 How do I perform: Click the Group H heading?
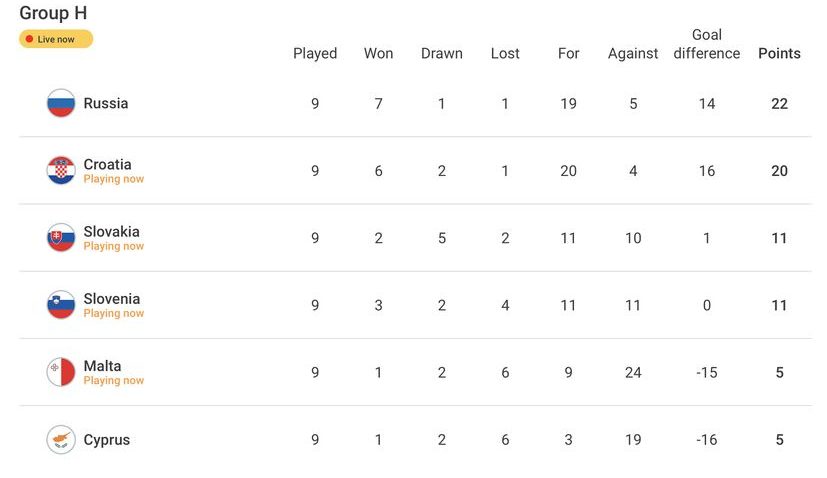coord(53,13)
